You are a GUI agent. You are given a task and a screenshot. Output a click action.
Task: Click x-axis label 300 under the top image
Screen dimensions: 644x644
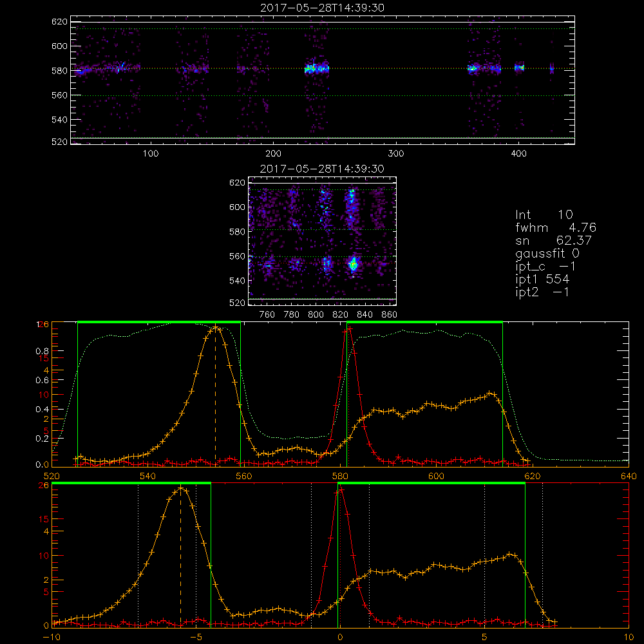(396, 154)
